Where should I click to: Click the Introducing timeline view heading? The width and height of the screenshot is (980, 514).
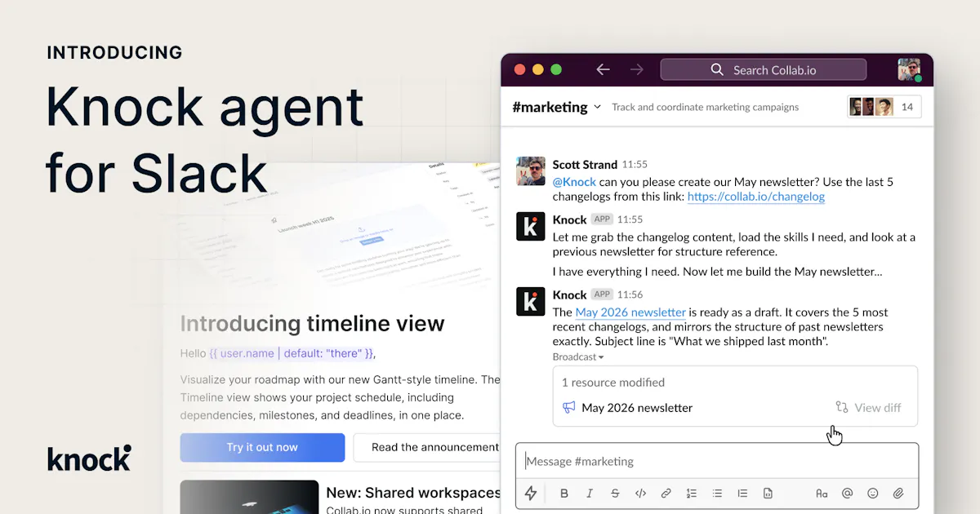click(x=312, y=324)
